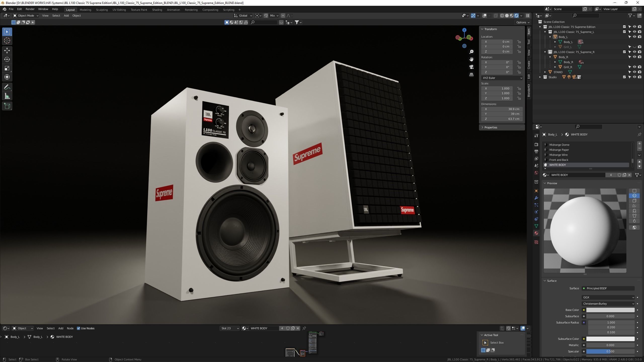Click the material preview sphere thumbnail
The width and height of the screenshot is (644, 362).
tap(585, 231)
